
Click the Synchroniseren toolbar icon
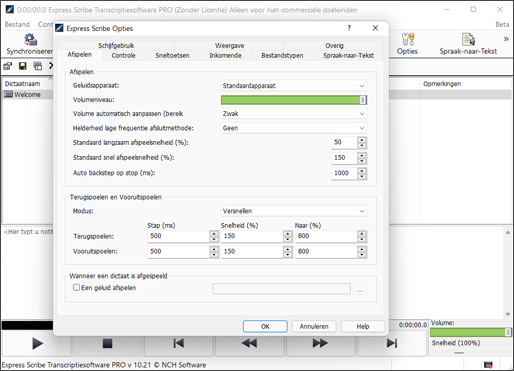click(x=29, y=44)
